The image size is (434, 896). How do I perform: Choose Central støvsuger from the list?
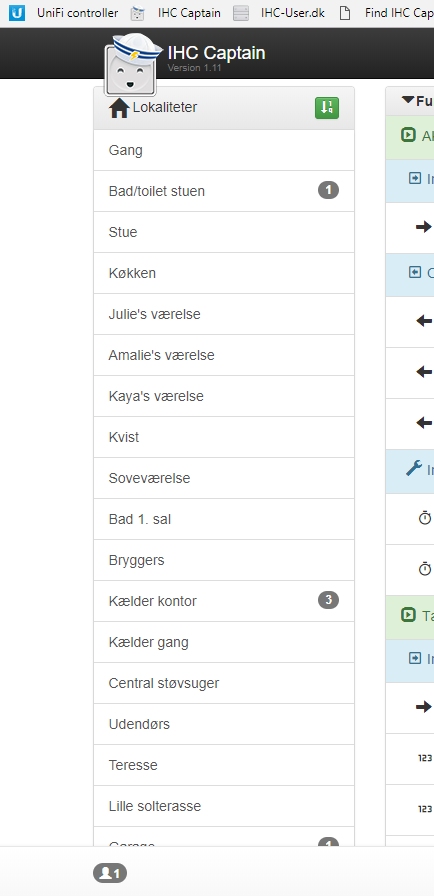point(224,683)
